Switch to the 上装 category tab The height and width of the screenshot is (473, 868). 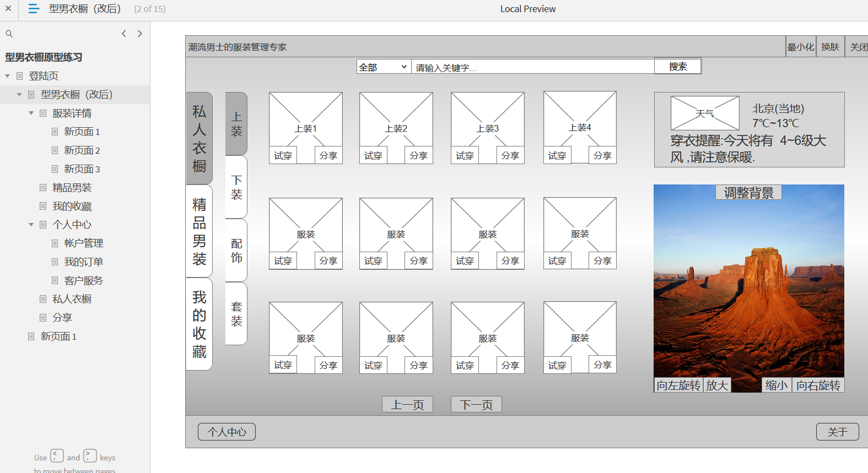coord(236,124)
